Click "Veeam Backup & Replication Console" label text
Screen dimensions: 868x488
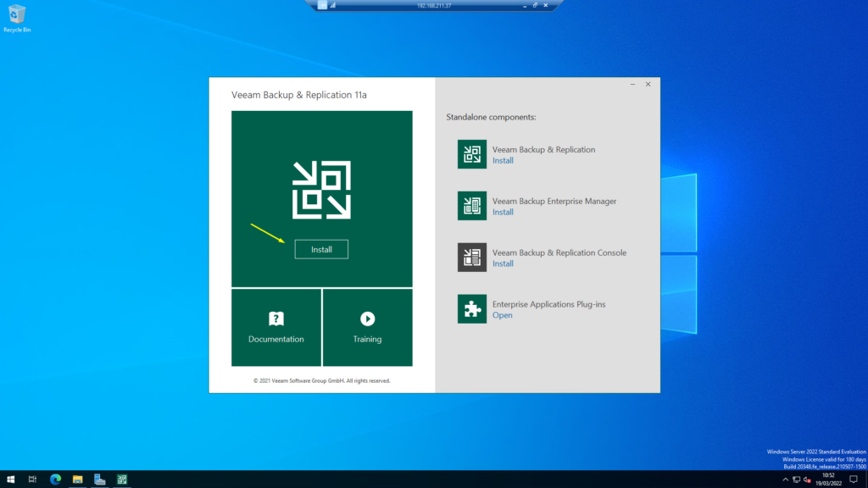559,252
